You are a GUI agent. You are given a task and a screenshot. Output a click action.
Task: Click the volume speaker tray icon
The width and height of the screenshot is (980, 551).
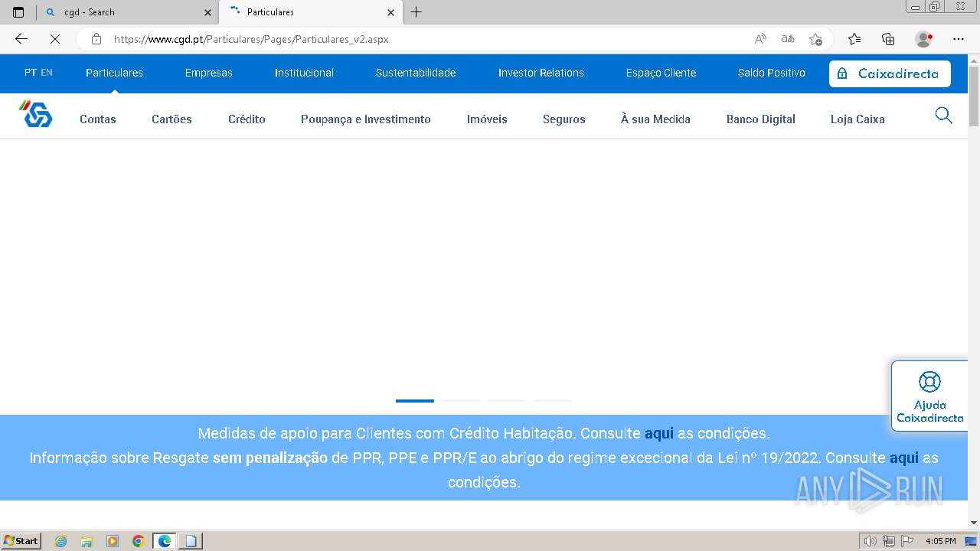(x=870, y=541)
